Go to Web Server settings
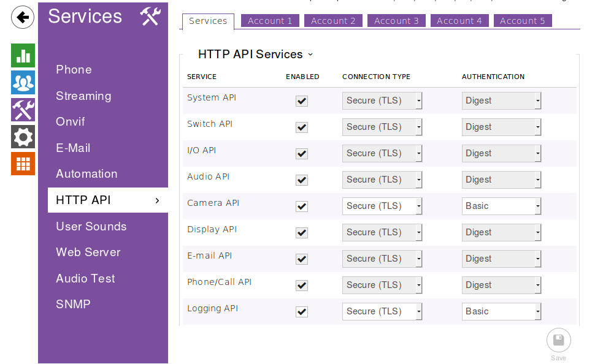The height and width of the screenshot is (364, 603). pos(88,252)
